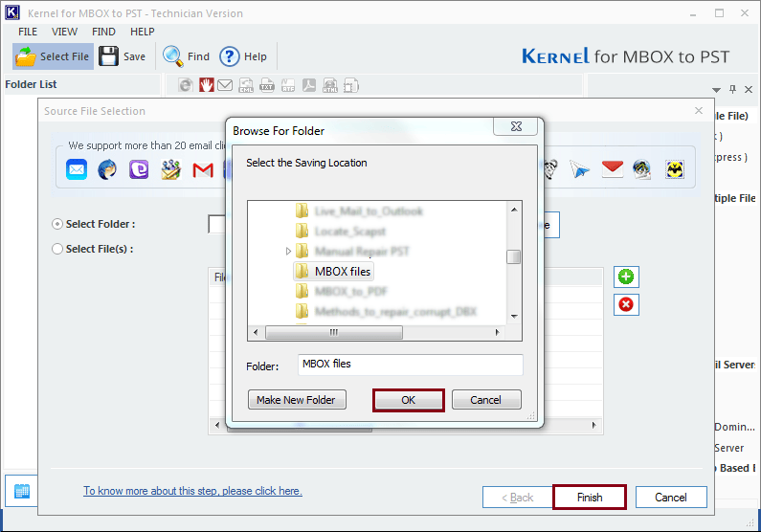Image resolution: width=761 pixels, height=532 pixels.
Task: Click the PDF export icon
Action: click(309, 85)
